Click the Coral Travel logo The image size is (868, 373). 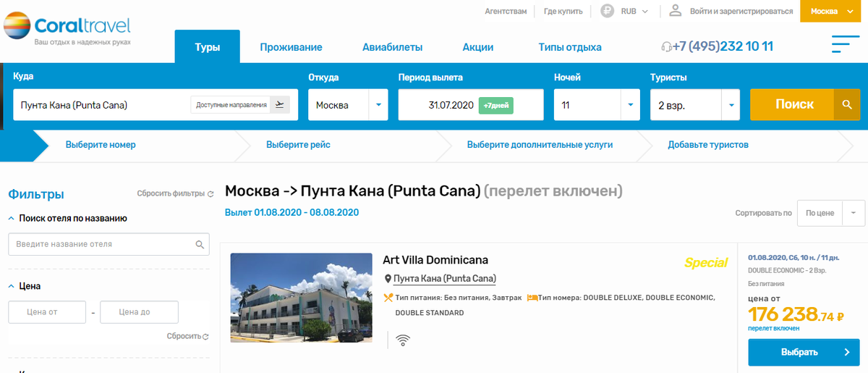click(67, 29)
